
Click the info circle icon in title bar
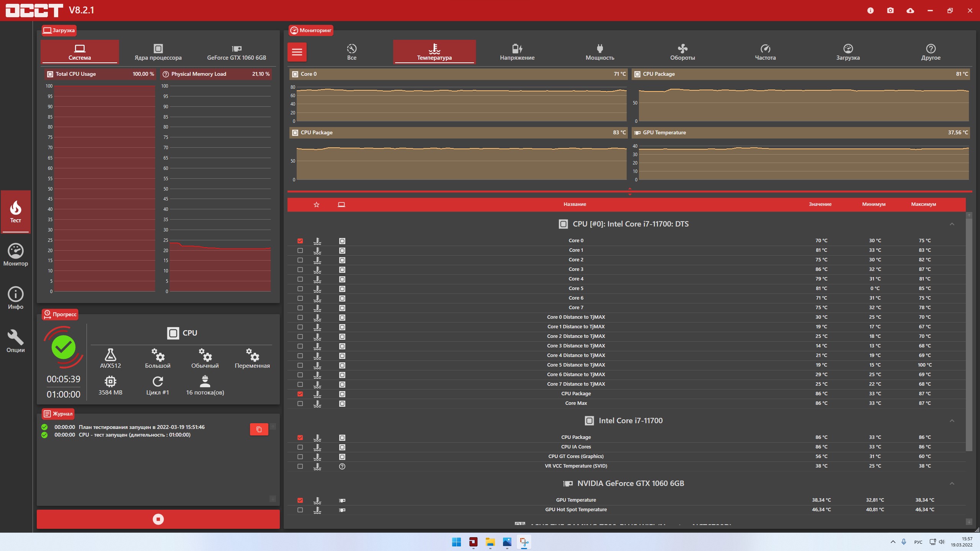click(871, 11)
